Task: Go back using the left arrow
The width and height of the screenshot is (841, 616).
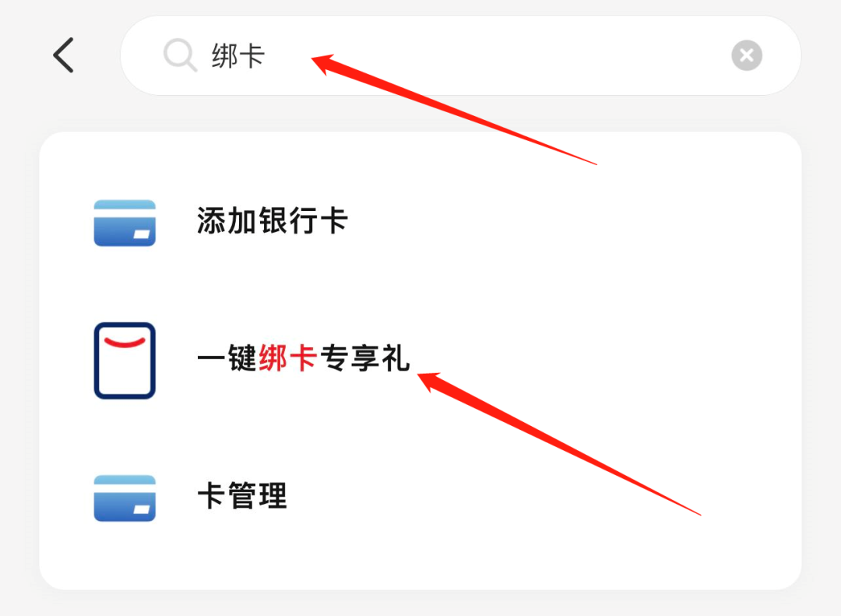Action: [x=63, y=55]
